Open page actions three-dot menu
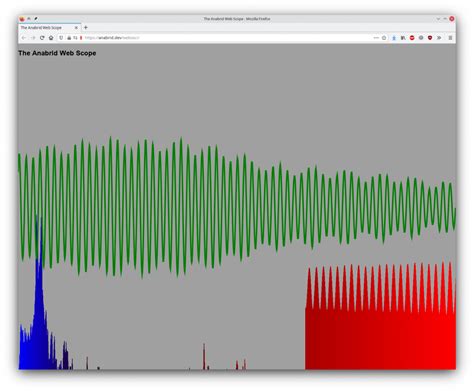Viewport: 474px width, 391px height. pos(376,38)
